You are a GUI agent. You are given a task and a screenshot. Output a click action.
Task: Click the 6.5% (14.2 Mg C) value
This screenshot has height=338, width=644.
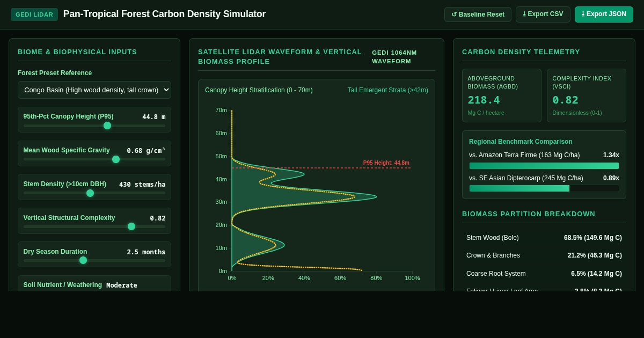pos(596,274)
